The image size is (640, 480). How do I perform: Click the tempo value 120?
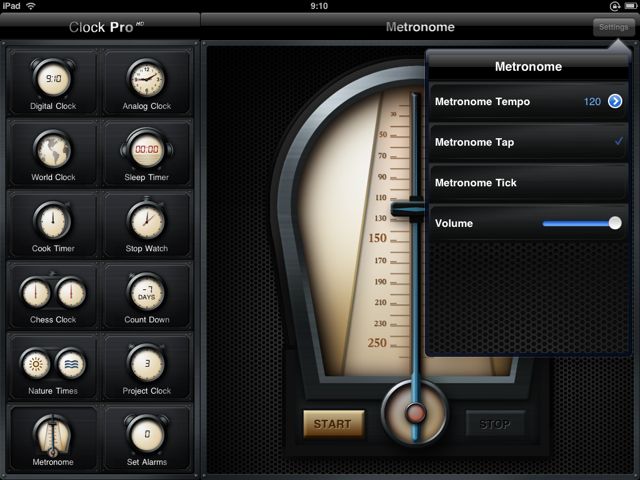[592, 102]
